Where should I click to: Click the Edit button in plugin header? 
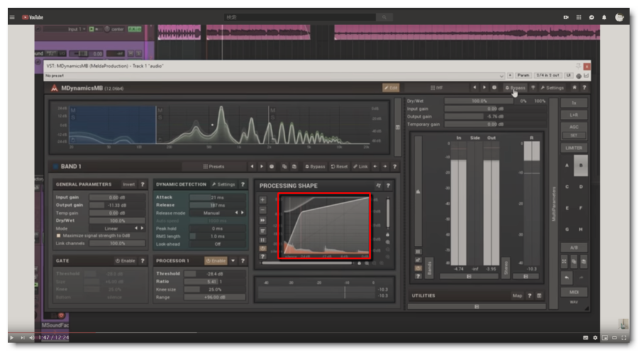[x=391, y=88]
